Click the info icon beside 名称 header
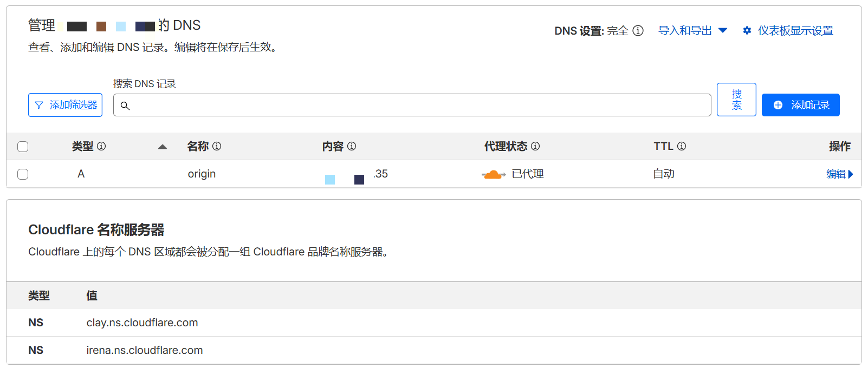Screen dimensions: 868x375 click(x=217, y=146)
